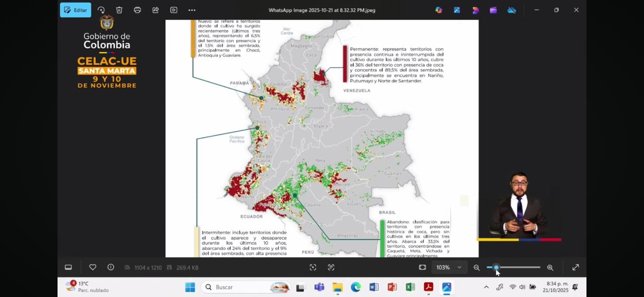Click the scan text icon

[x=331, y=267]
